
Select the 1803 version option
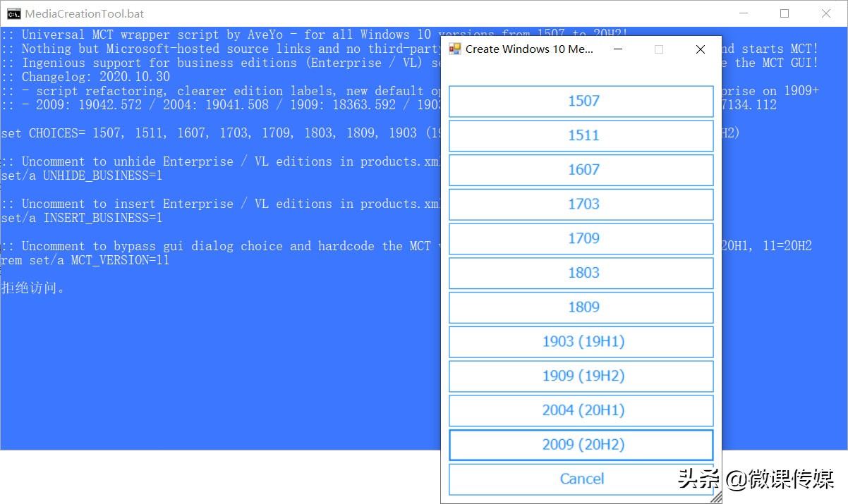[x=581, y=273]
